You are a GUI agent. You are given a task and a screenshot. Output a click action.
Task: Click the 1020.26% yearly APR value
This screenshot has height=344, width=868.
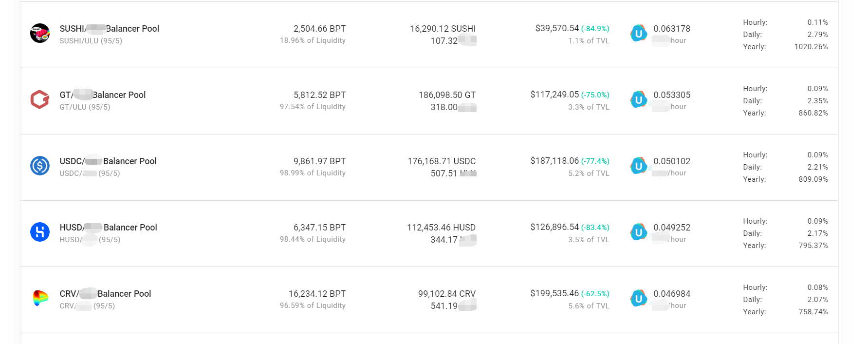811,47
